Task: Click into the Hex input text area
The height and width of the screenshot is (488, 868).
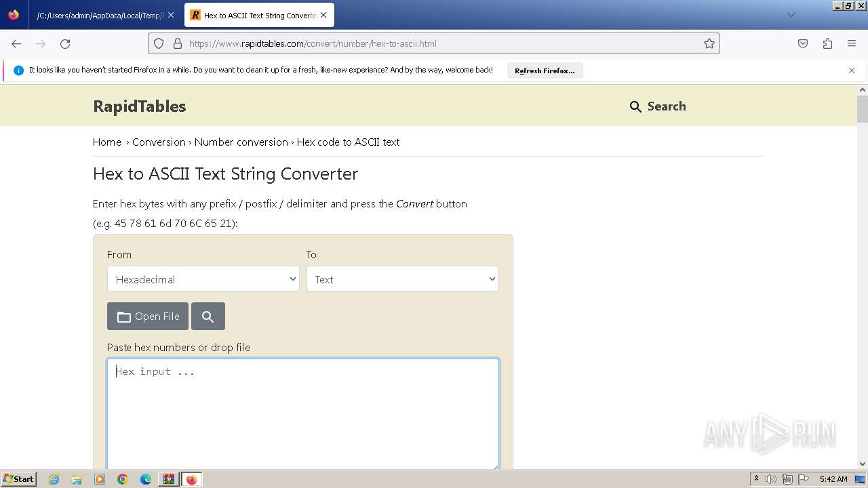Action: 303,414
